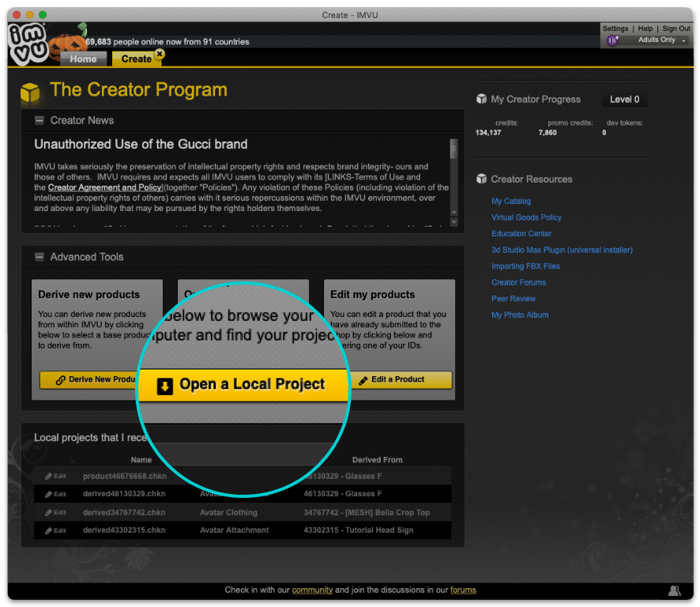
Task: Click '43302315 - Tutorial Head Sign' cell
Action: tap(359, 530)
